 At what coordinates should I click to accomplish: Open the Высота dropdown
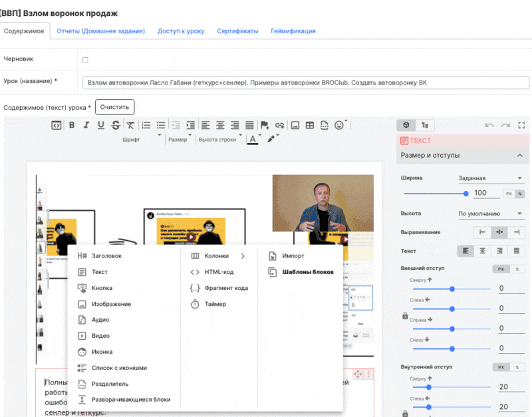click(491, 214)
